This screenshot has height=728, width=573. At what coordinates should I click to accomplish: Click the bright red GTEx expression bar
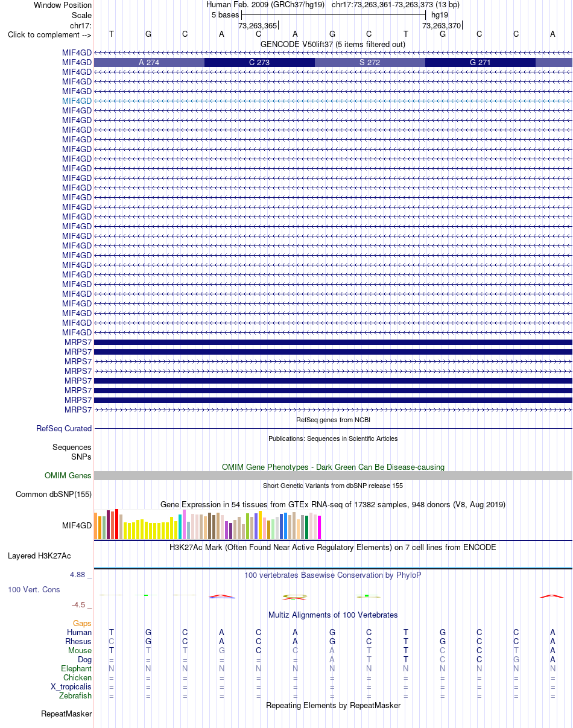pos(117,524)
